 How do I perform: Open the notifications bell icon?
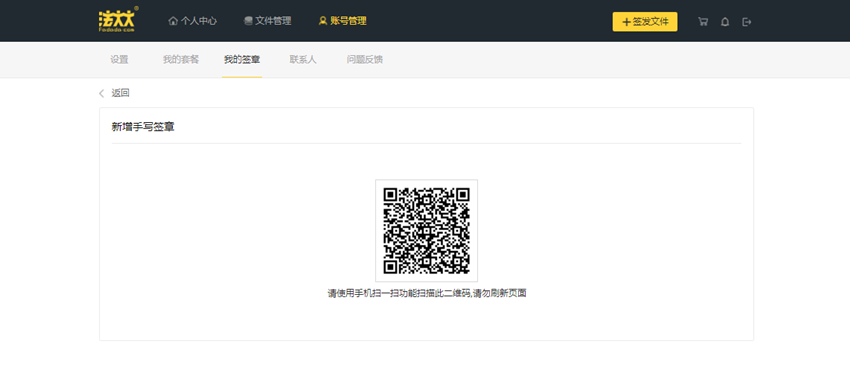(x=725, y=22)
